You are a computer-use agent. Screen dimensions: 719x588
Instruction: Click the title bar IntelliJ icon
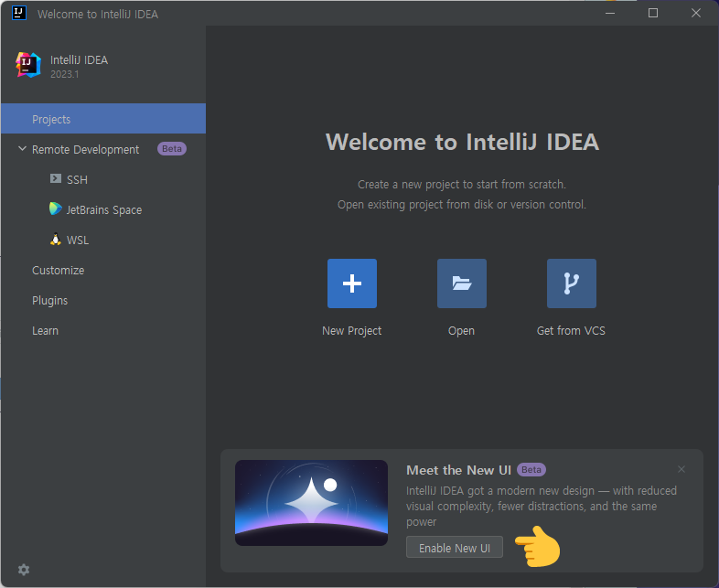[19, 13]
